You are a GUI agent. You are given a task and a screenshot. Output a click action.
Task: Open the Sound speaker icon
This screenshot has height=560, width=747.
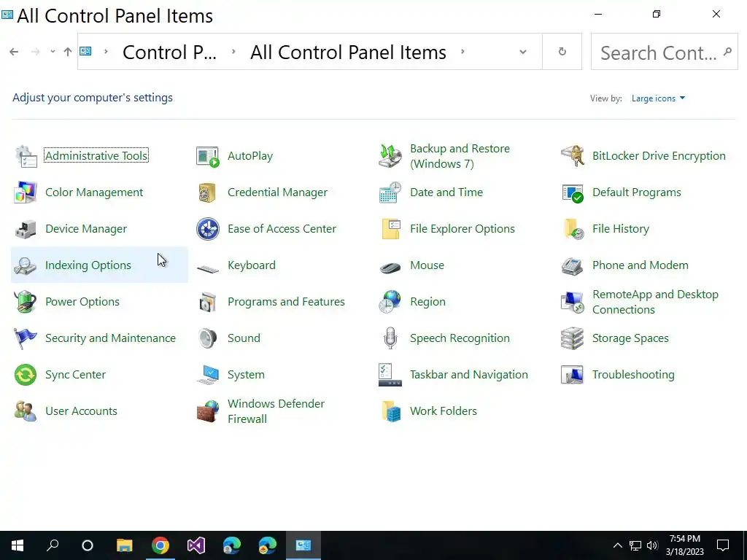click(x=208, y=338)
